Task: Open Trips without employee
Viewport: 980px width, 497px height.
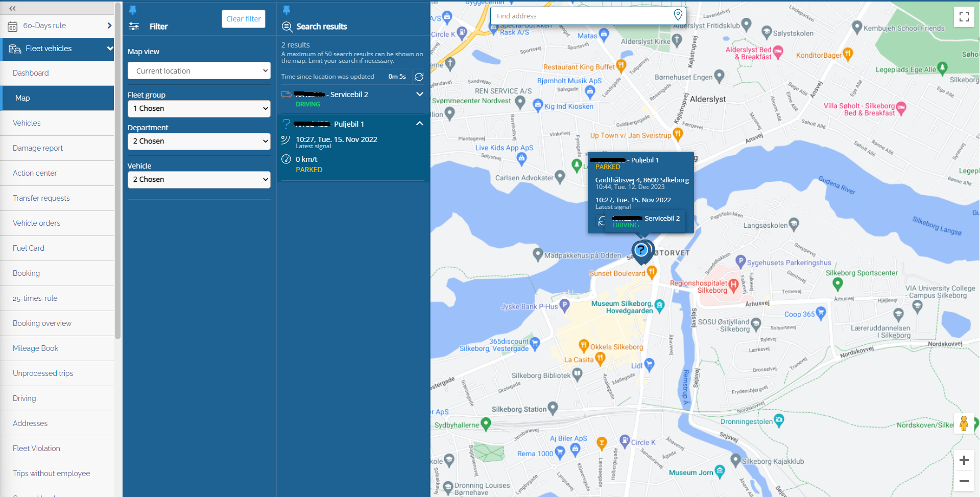Action: pyautogui.click(x=57, y=474)
